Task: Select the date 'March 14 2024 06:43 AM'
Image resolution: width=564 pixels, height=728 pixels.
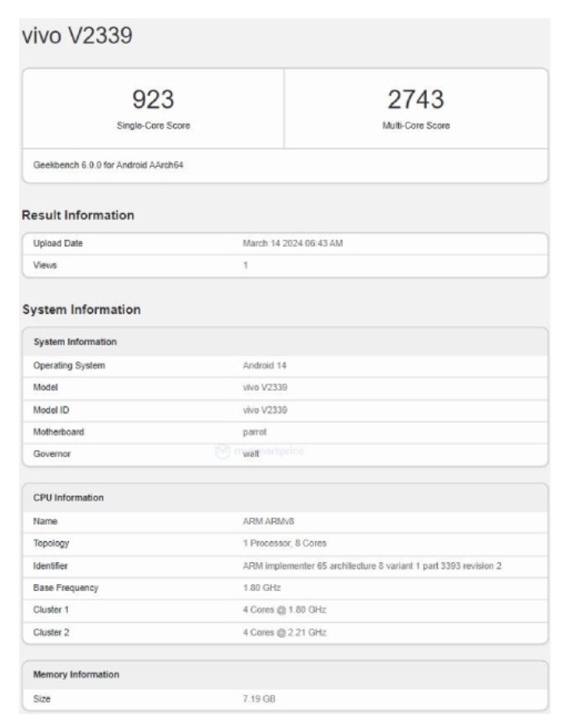Action: pos(292,243)
